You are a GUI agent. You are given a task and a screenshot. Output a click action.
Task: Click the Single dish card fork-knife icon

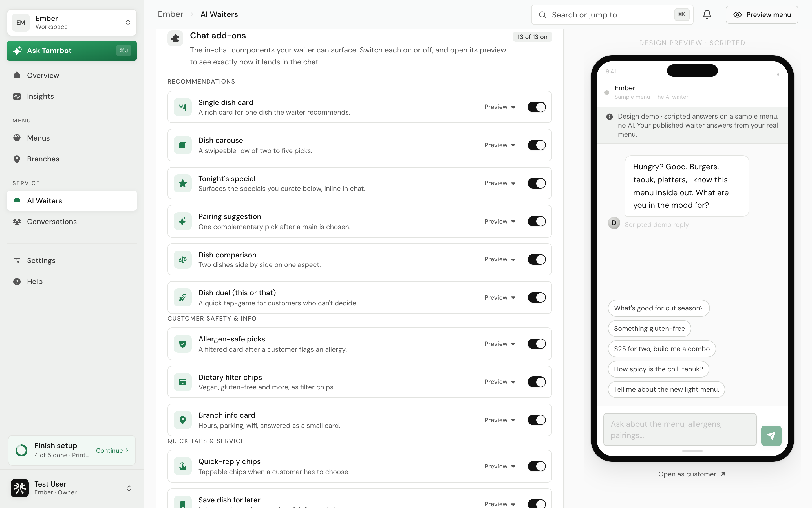coord(182,107)
